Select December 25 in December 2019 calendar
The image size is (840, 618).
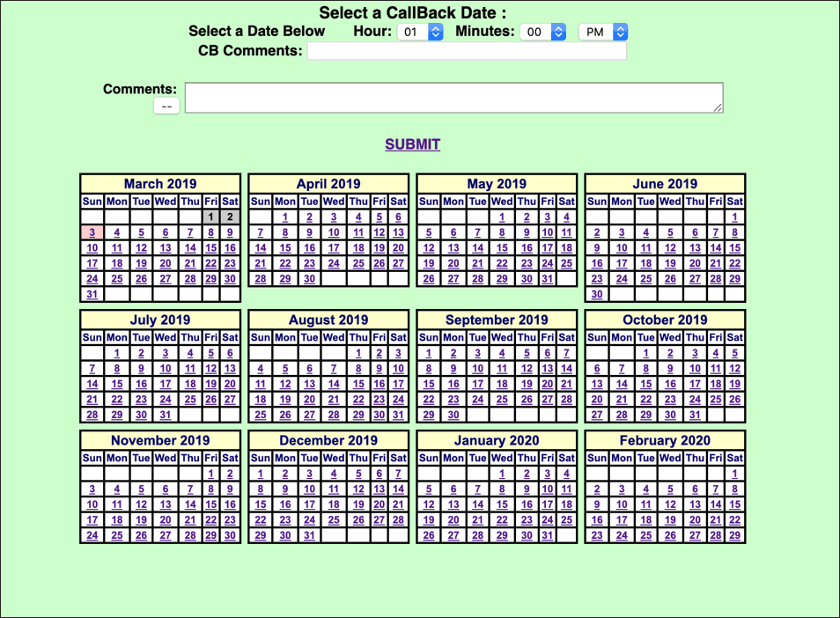334,520
